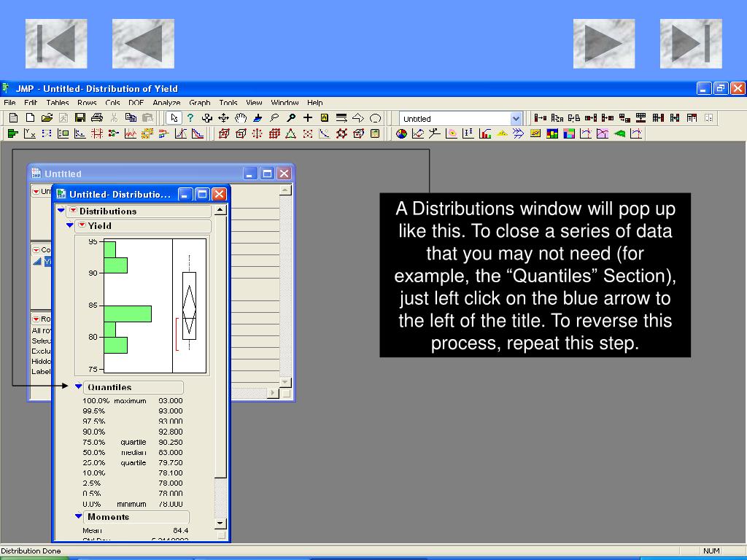
Task: Collapse the Quantiles section blue arrow
Action: coord(79,386)
